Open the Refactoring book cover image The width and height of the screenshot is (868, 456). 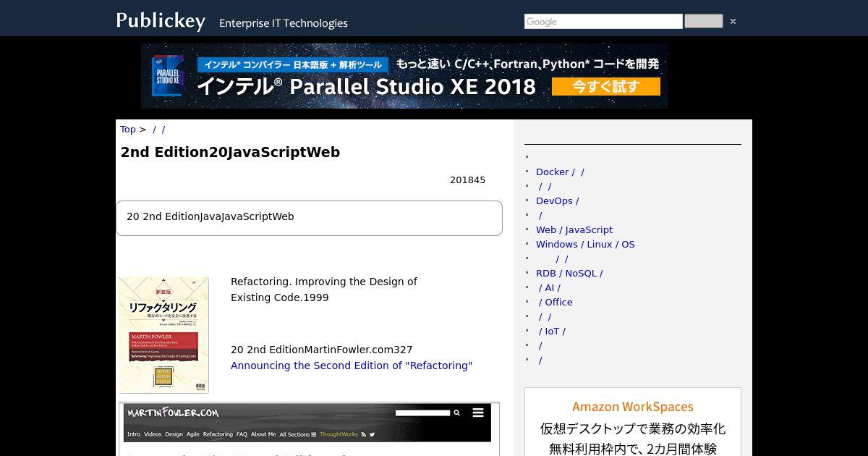tap(164, 335)
